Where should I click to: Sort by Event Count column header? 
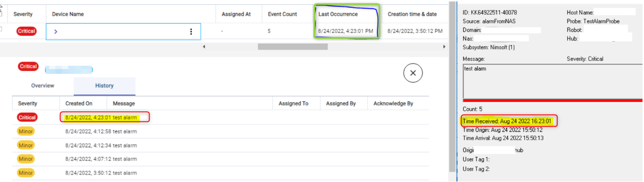[x=282, y=14]
